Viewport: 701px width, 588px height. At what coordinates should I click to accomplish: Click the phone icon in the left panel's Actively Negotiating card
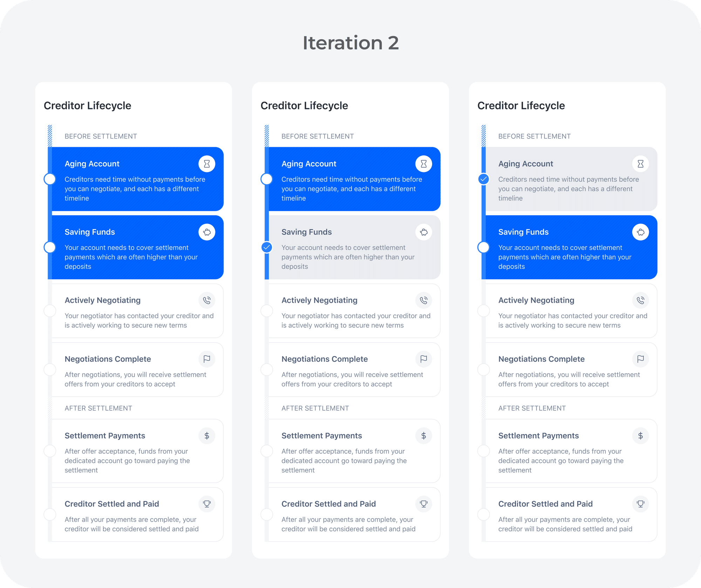point(207,300)
